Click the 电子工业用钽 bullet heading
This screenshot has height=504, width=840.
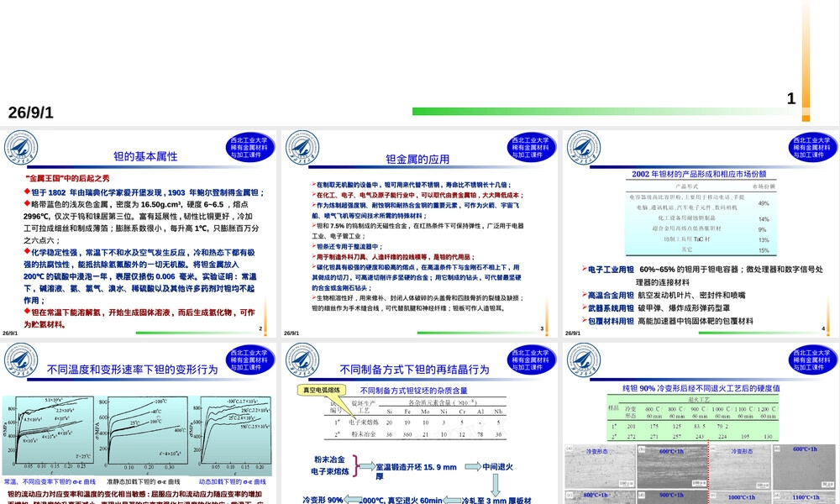tap(610, 270)
